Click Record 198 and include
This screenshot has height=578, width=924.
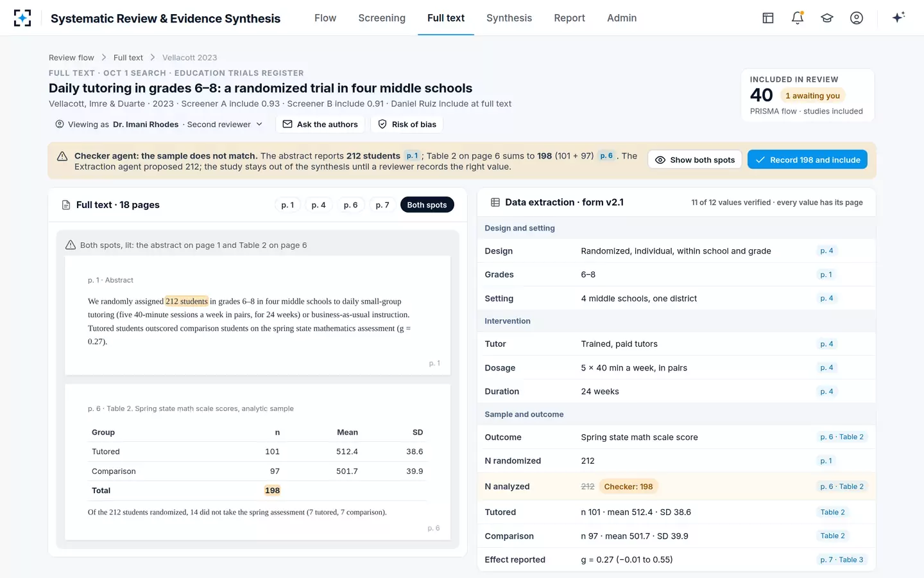[x=807, y=160]
